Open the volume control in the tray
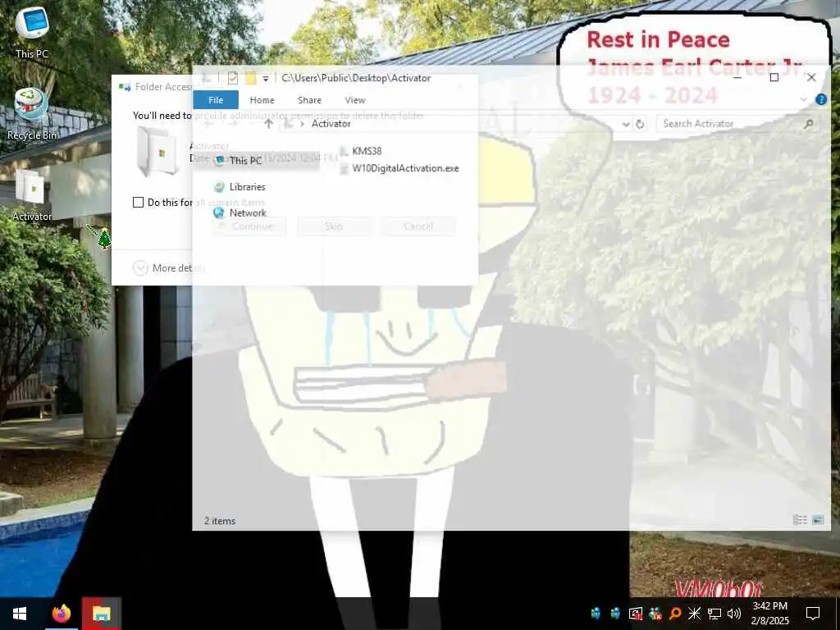Screen dimensions: 840x630 click(734, 614)
